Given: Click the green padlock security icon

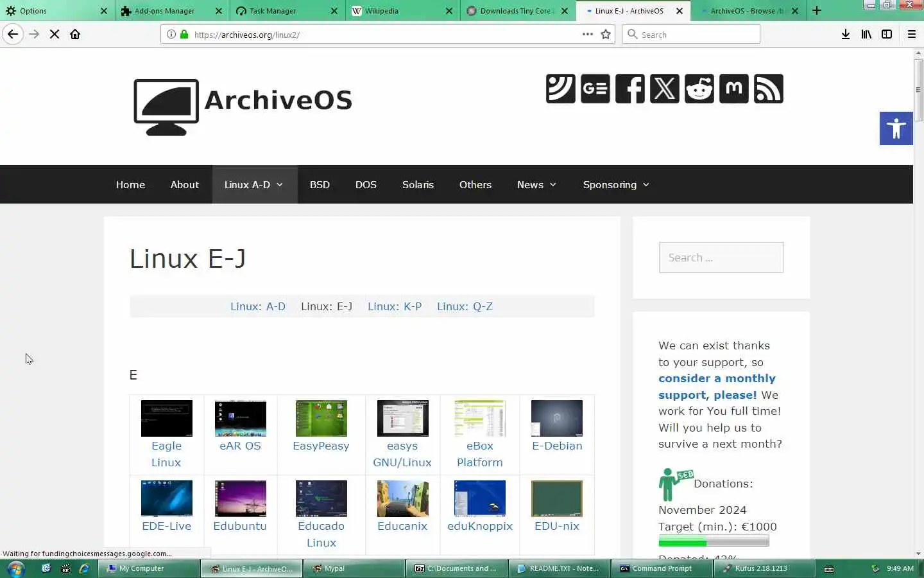Looking at the screenshot, I should pos(184,34).
